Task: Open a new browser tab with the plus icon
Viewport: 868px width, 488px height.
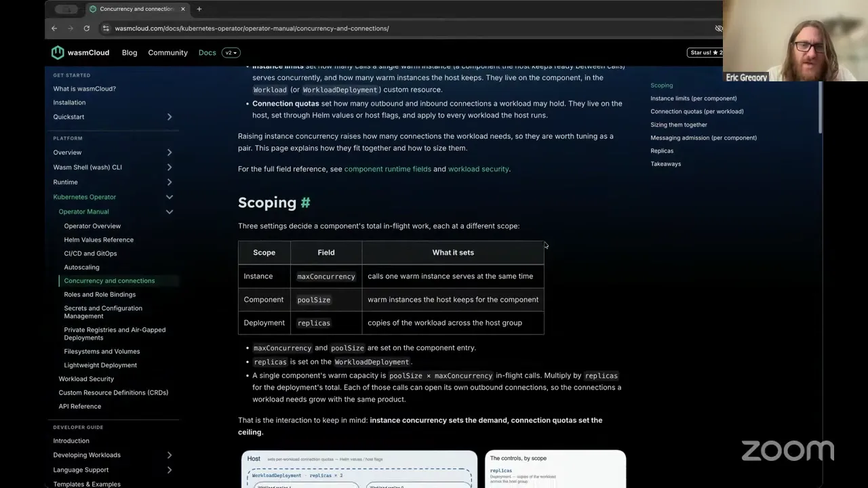Action: click(x=199, y=9)
